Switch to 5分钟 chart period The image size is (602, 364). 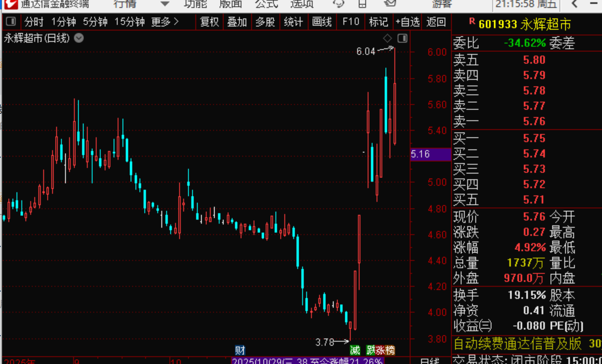click(x=95, y=22)
